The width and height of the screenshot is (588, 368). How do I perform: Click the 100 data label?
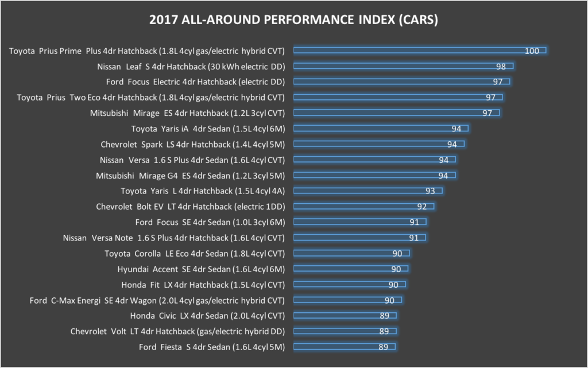coord(532,51)
